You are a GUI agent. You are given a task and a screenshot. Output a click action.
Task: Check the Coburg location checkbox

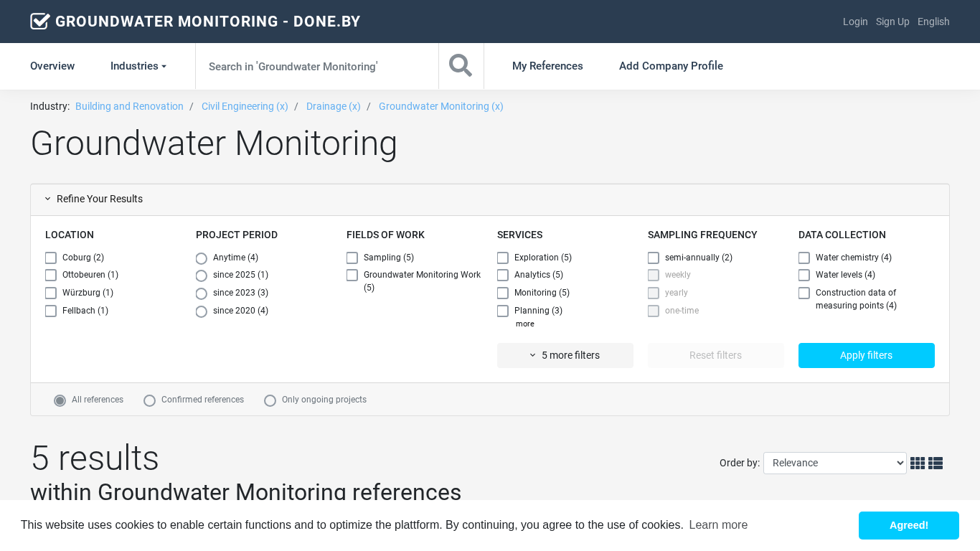[51, 258]
